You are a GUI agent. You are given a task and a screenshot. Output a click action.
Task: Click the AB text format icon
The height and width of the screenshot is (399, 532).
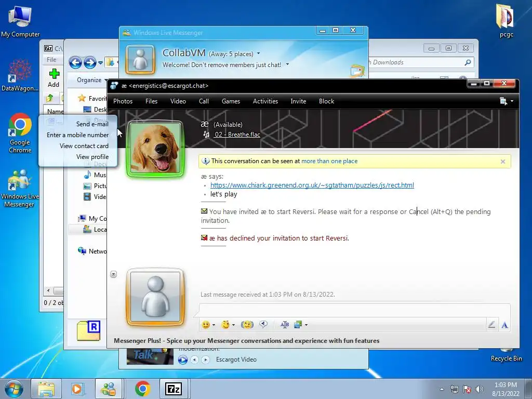coord(285,325)
